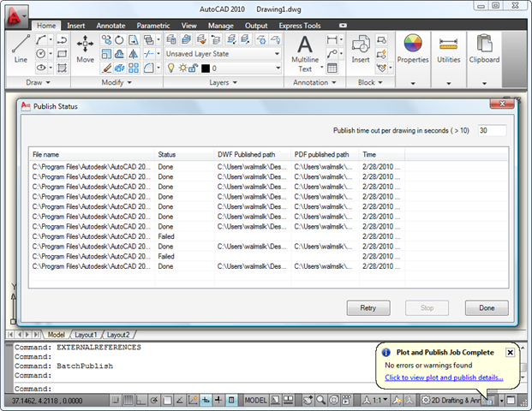Click the Retry button
532x411 pixels.
[368, 307]
